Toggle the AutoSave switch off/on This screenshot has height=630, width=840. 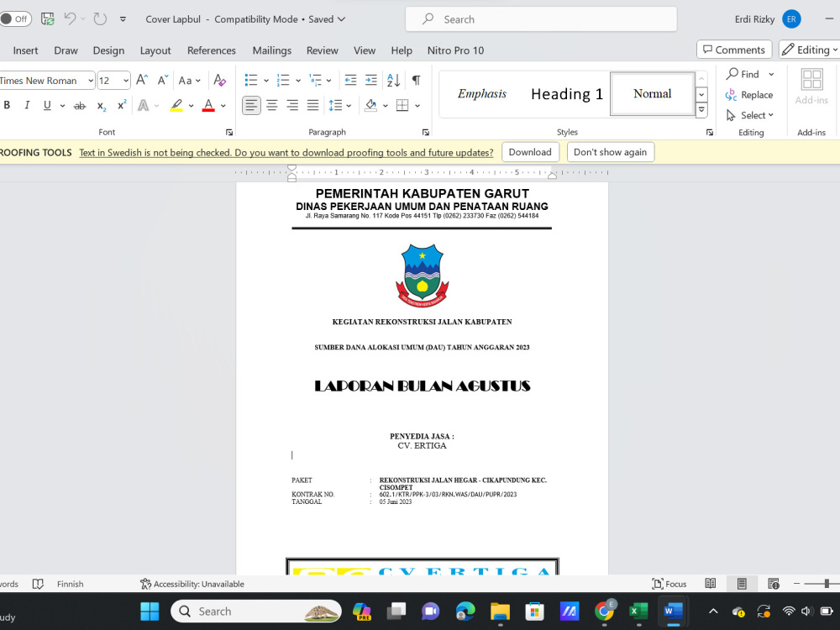(15, 19)
